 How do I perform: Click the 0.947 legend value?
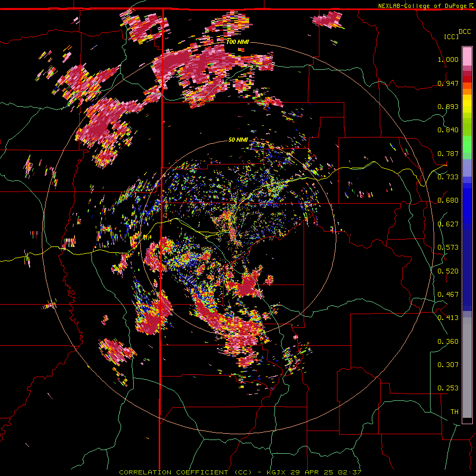[x=448, y=83]
